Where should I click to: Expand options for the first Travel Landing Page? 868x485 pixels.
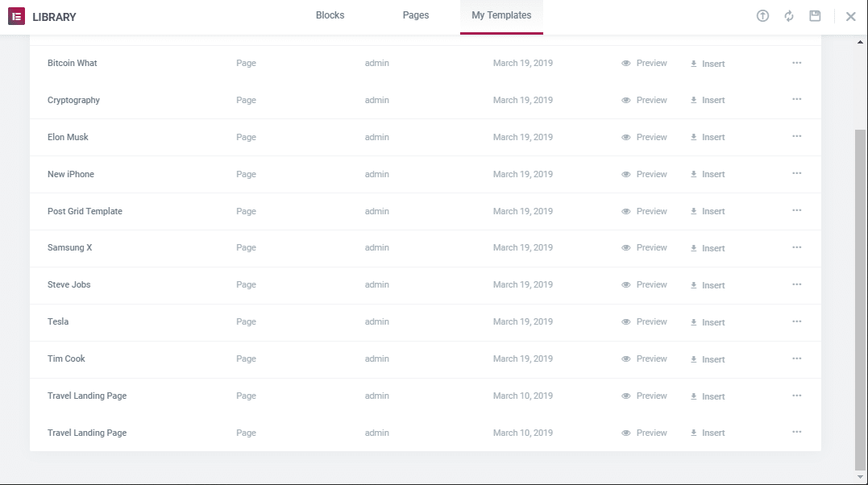point(796,396)
